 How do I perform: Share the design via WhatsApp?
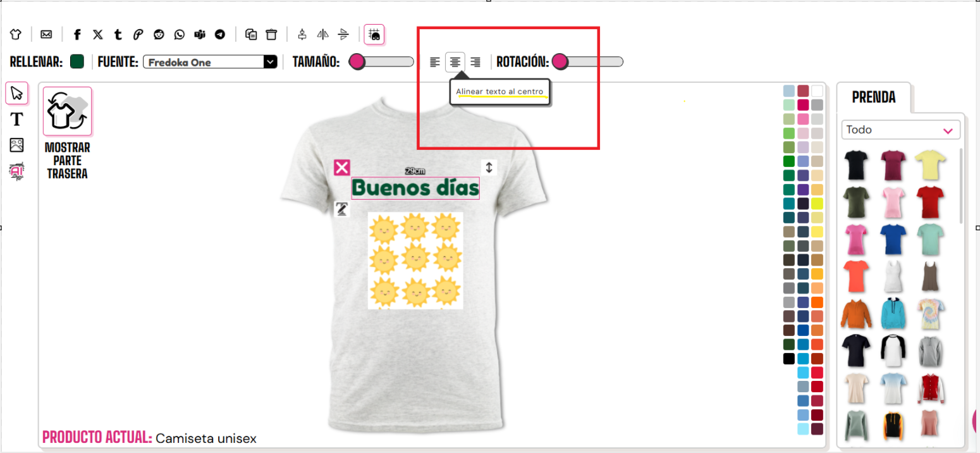tap(180, 34)
